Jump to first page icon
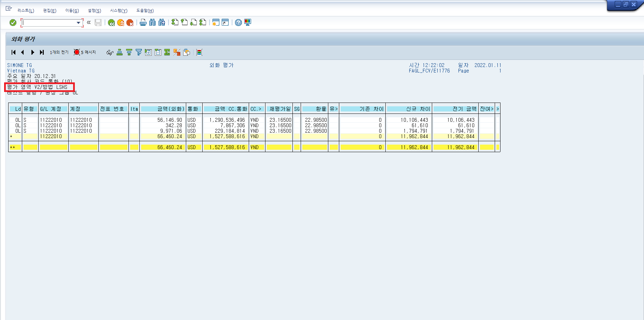Image resolution: width=644 pixels, height=320 pixels. point(175,23)
